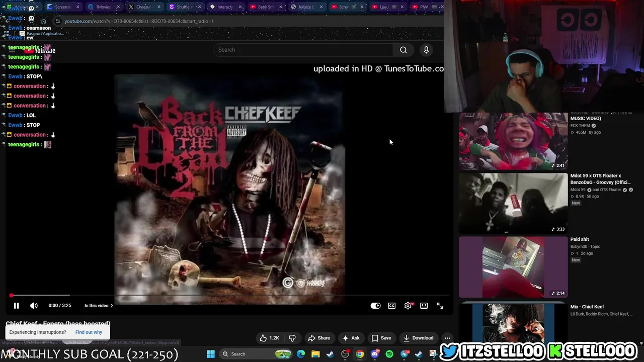Open the FCK THEM music video thumbnail
This screenshot has height=362, width=644.
point(513,141)
